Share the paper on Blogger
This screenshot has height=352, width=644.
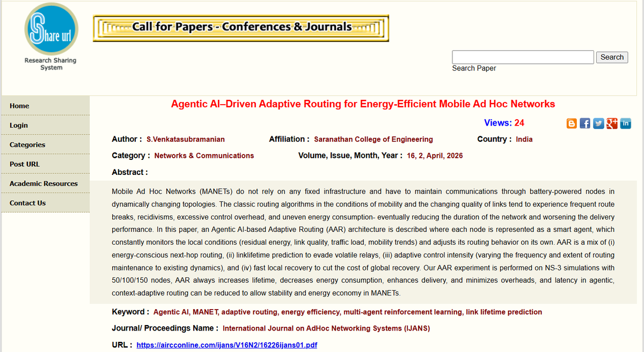pos(572,123)
